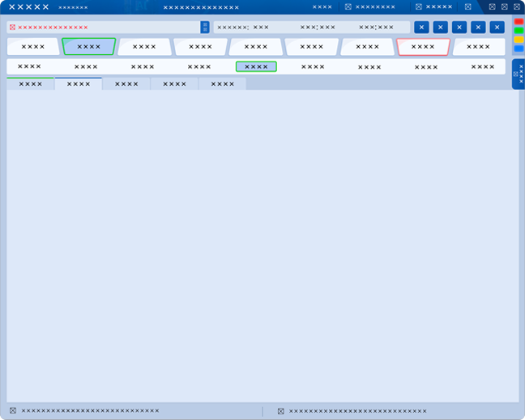Open the dropdown beside the red-text field

tap(205, 27)
